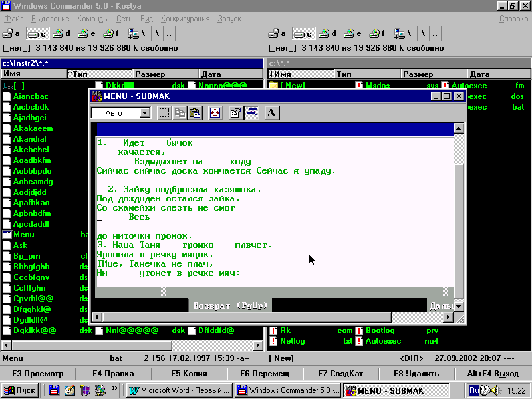Click the volume speaker tray icon
The image size is (532, 399).
pos(495,390)
